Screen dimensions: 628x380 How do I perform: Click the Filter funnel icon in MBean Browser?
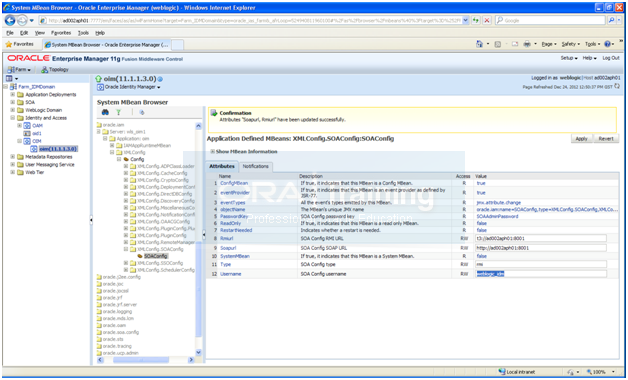click(119, 113)
